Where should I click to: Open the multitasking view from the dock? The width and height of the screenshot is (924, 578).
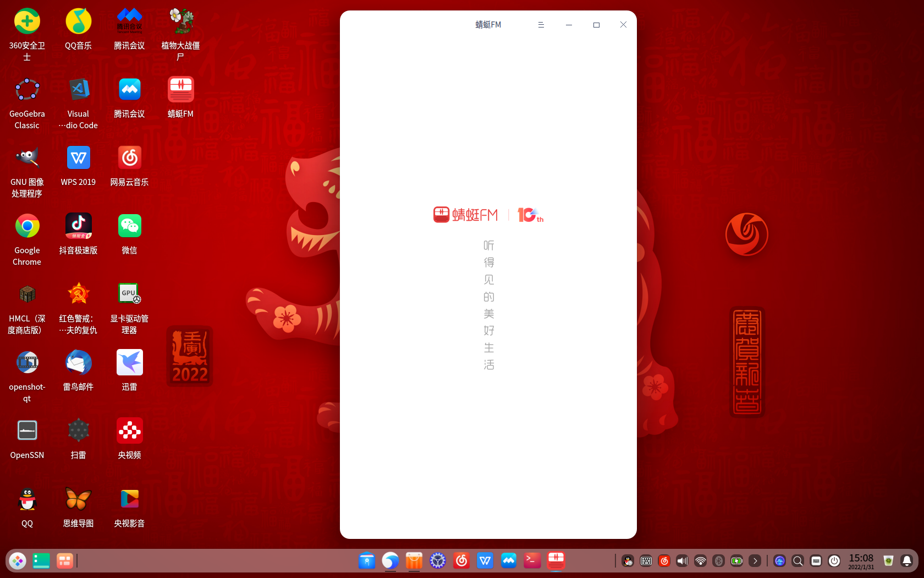click(x=65, y=561)
